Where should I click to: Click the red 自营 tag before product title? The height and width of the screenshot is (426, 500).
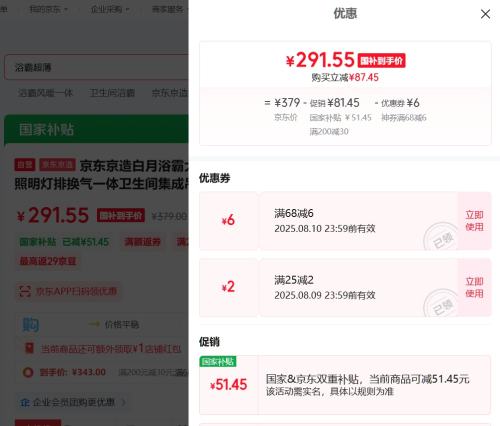coord(25,164)
